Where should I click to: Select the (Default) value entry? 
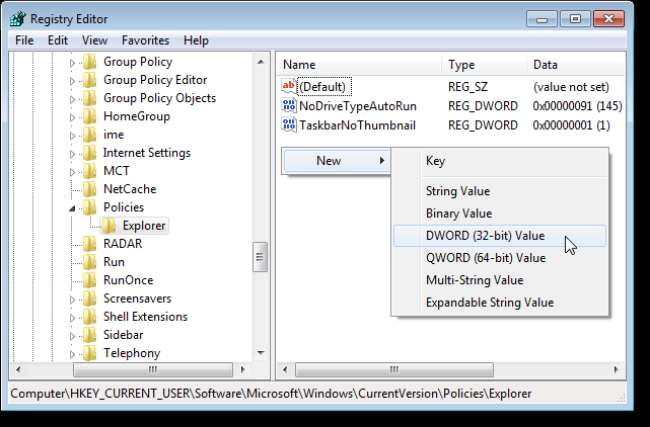click(x=325, y=87)
